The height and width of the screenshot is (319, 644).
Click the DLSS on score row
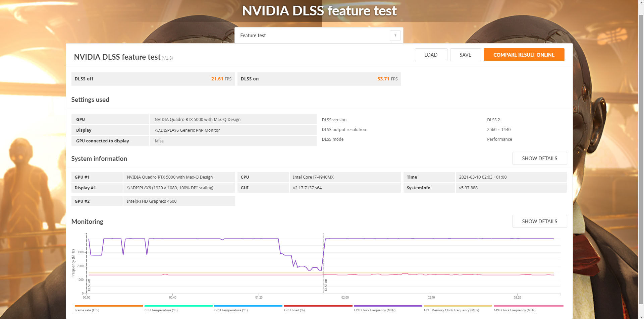(x=319, y=79)
